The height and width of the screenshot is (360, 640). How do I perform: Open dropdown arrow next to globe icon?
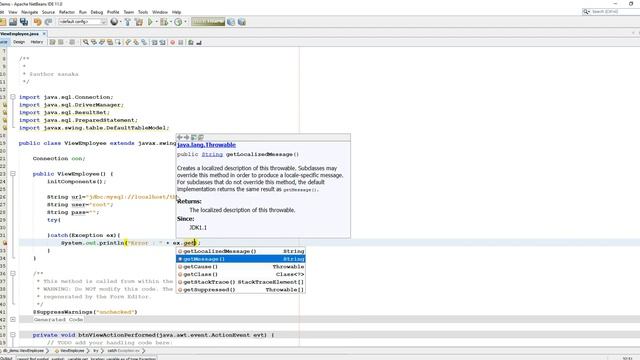coord(121,22)
